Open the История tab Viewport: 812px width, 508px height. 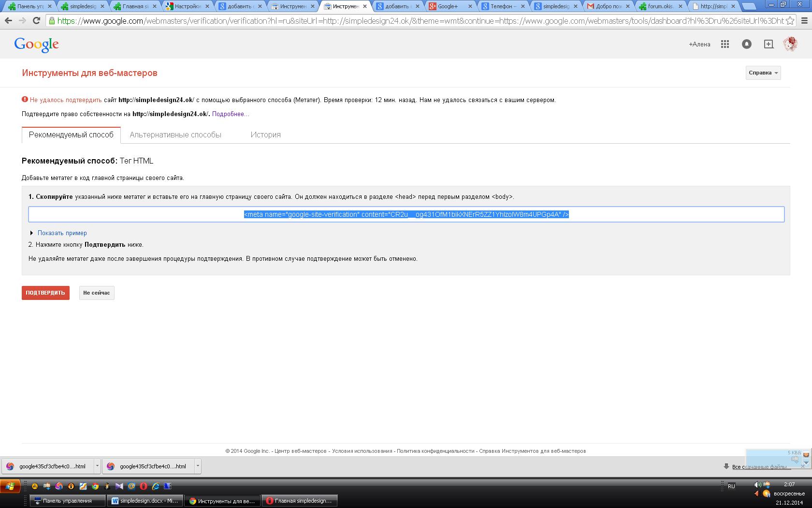pos(265,134)
